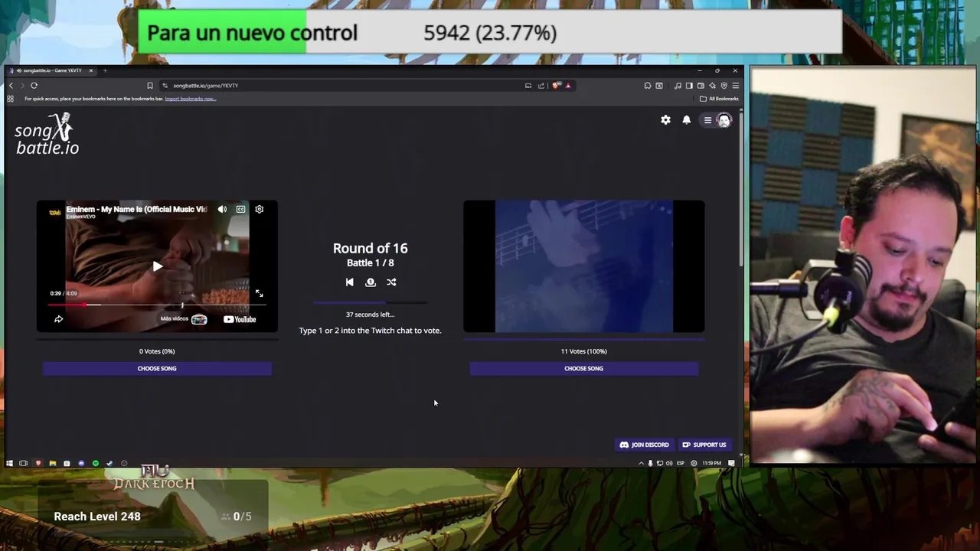Open the hamburger menu beside the avatar
This screenshot has height=551, width=980.
pos(707,120)
